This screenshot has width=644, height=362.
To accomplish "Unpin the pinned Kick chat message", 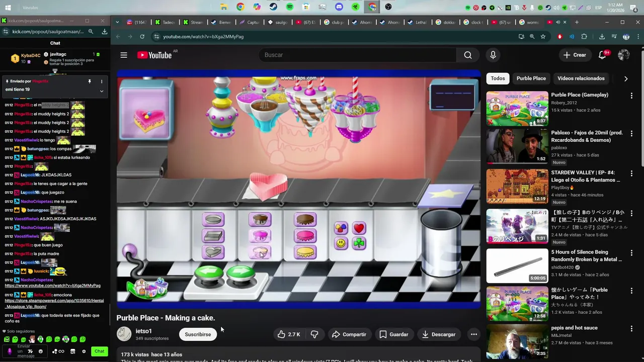I will (x=90, y=81).
